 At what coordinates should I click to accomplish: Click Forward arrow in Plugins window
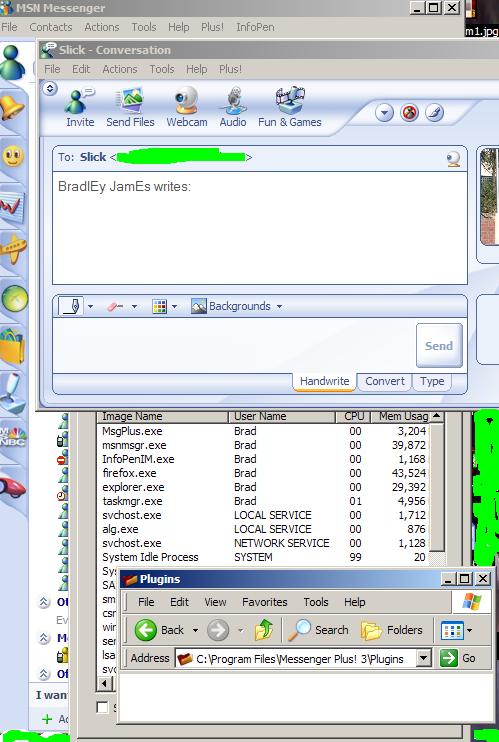coord(218,630)
